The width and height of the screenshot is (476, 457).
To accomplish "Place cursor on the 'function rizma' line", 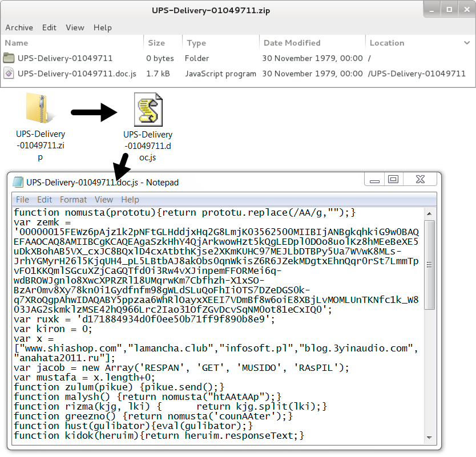I will [x=170, y=407].
